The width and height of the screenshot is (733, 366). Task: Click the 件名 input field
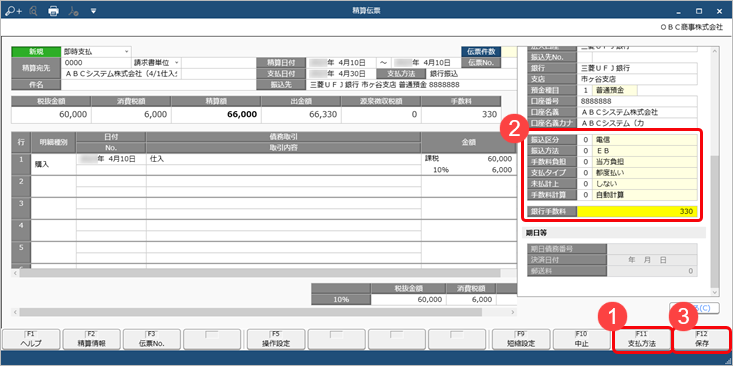tap(158, 85)
